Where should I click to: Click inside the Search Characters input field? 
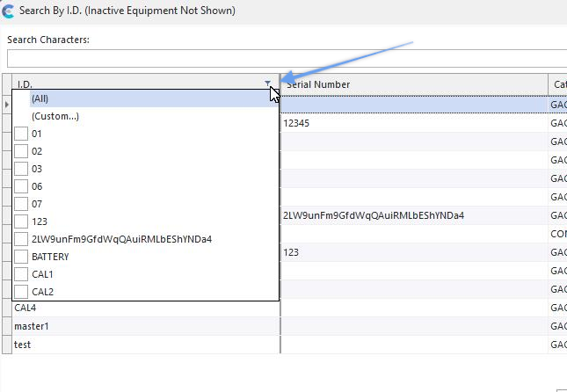[x=287, y=58]
